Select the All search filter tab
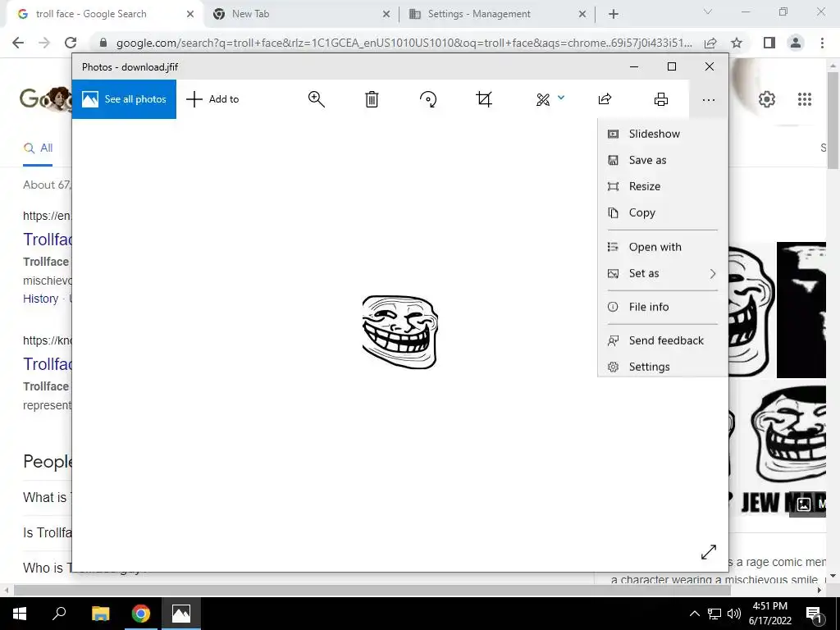The image size is (840, 630). 38,148
